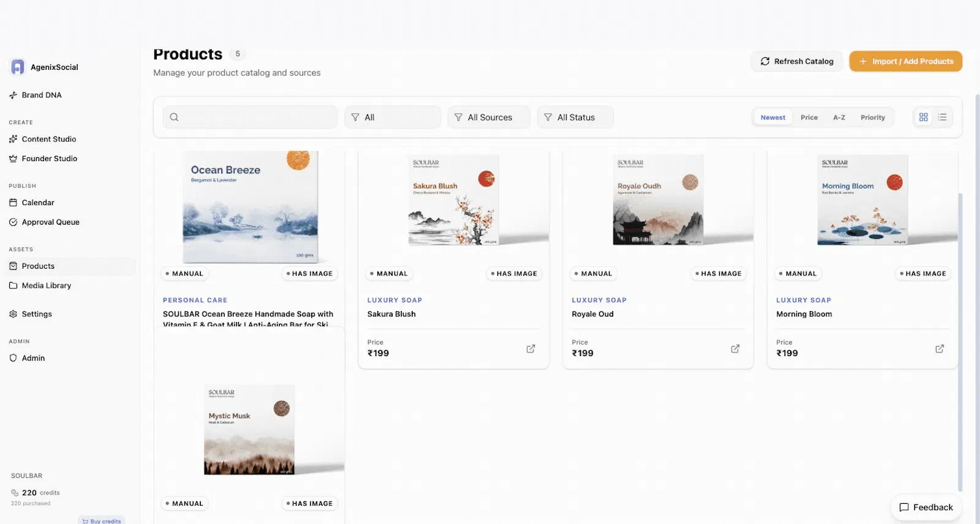Click the Royale Oud product title
The height and width of the screenshot is (524, 980).
pyautogui.click(x=592, y=314)
